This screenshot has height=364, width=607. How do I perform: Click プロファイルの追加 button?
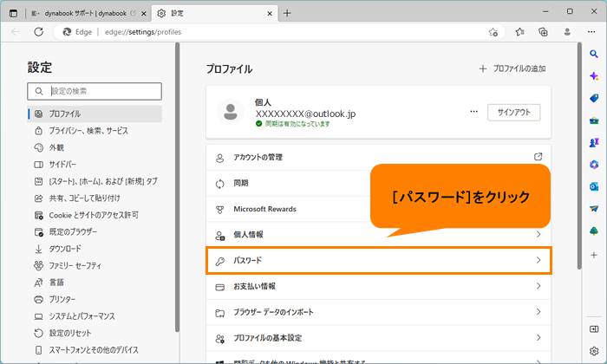(512, 68)
